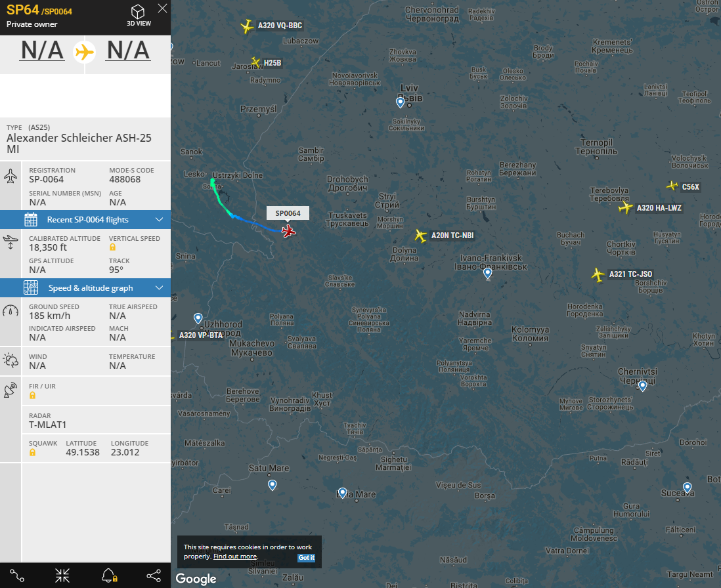The image size is (721, 588).
Task: Click the center-on-aircraft arrows icon
Action: 62,576
